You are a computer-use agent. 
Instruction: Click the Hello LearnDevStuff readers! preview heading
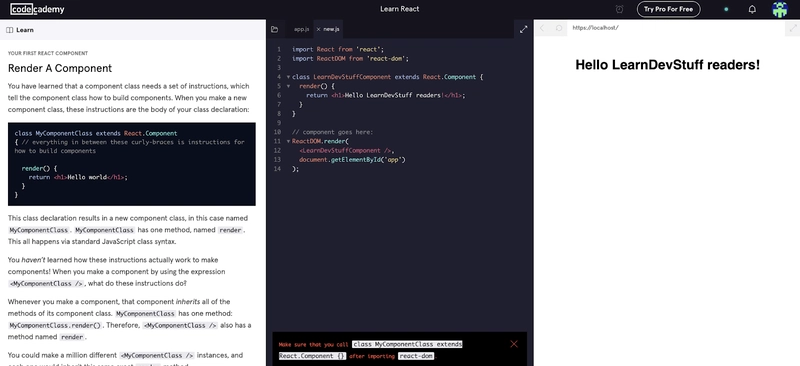(667, 65)
